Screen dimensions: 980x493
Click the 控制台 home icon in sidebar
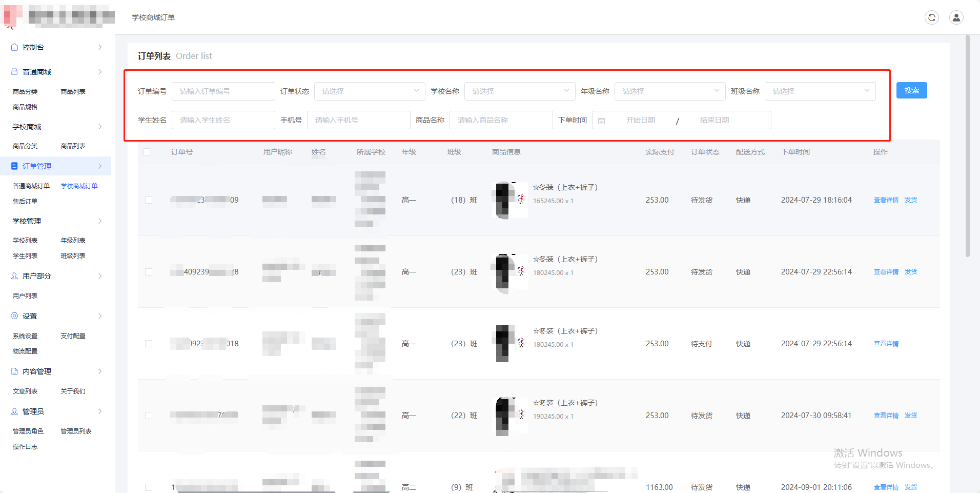click(14, 47)
